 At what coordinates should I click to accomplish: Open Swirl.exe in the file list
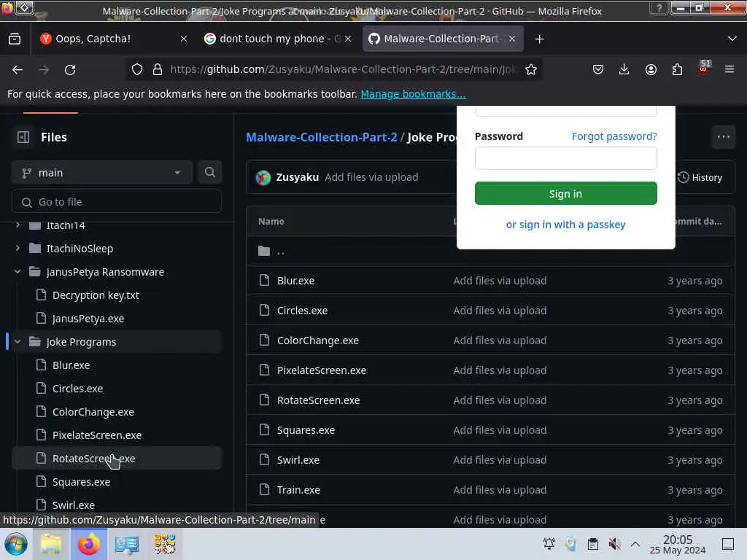coord(298,460)
